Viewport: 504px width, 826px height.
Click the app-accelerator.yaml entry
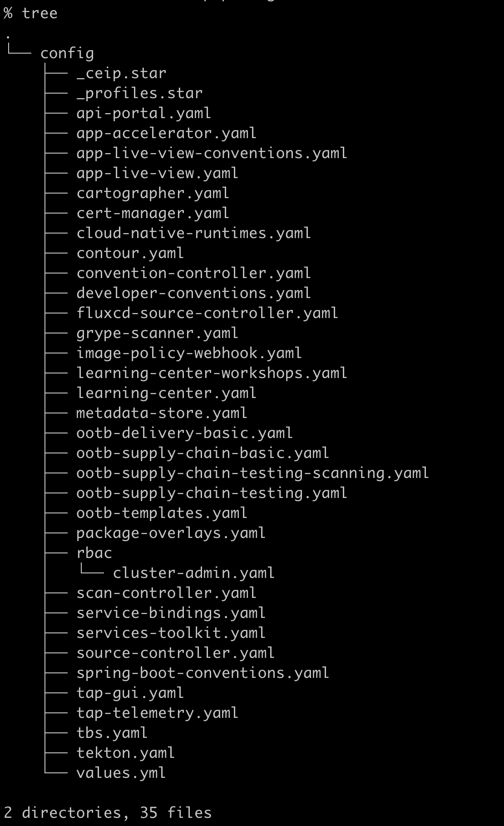click(166, 134)
